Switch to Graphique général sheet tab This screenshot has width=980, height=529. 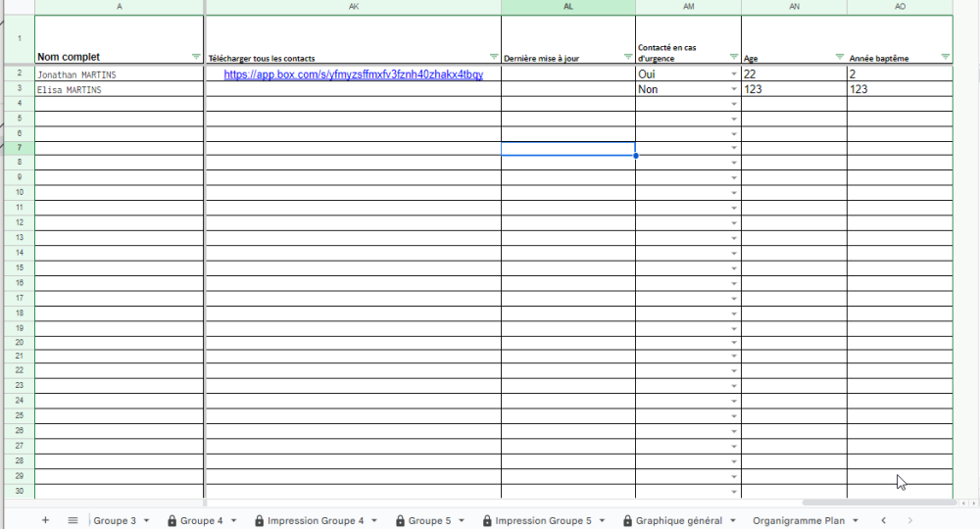pos(679,520)
